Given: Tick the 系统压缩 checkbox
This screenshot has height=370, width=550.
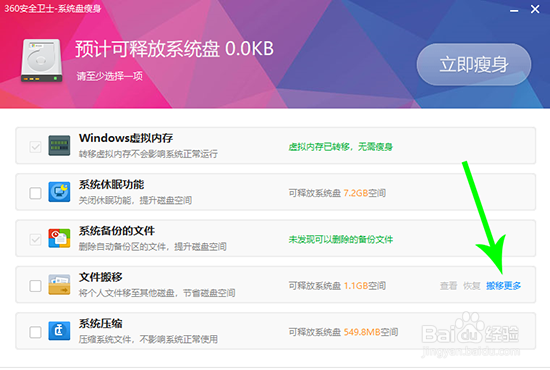Looking at the screenshot, I should coord(35,332).
